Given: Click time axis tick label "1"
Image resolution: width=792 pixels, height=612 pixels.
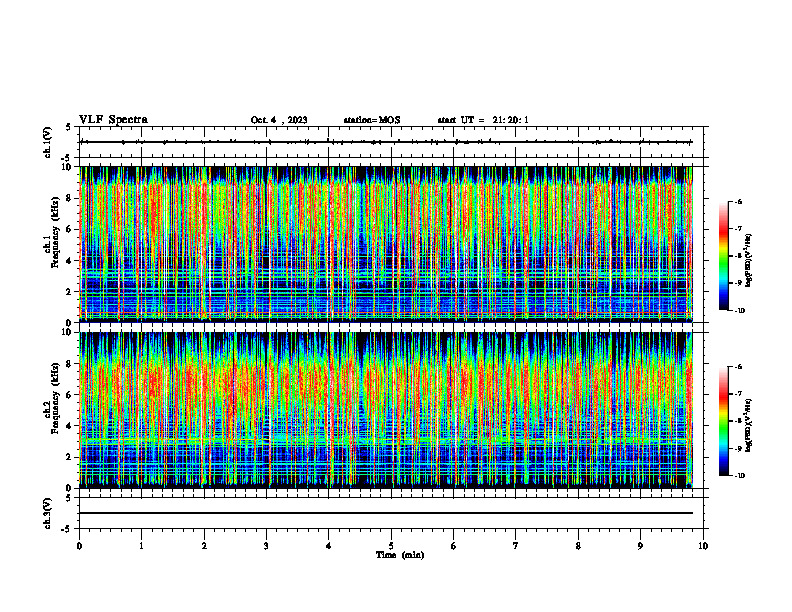Looking at the screenshot, I should click(x=141, y=546).
